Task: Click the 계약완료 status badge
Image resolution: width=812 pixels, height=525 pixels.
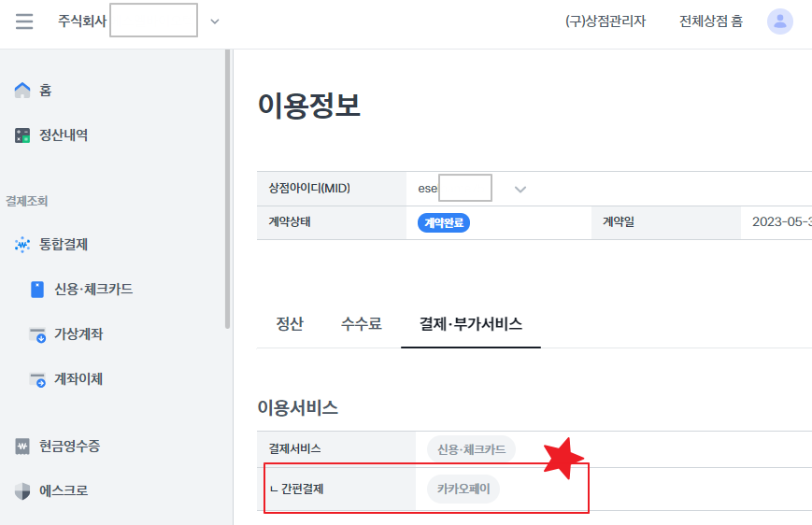Action: click(x=444, y=222)
